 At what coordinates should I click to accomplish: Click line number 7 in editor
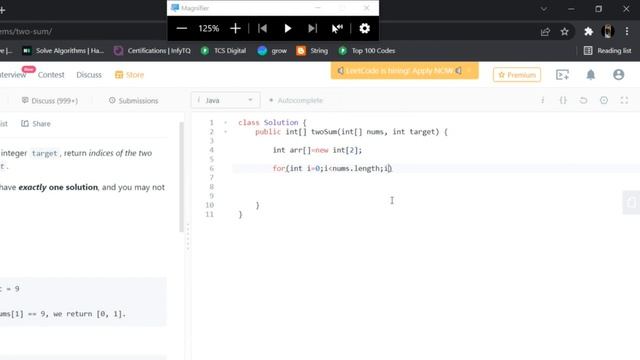211,178
